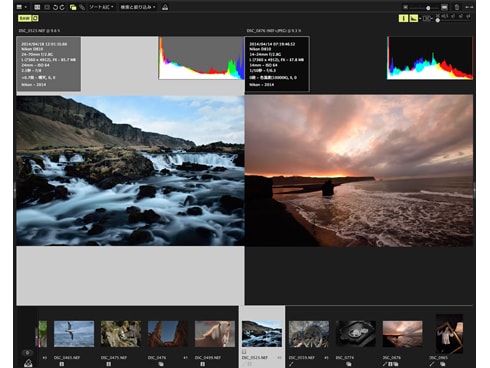Select the DSC_0523.NEF waterfall thumbnail
Image resolution: width=490 pixels, height=368 pixels.
click(x=262, y=334)
